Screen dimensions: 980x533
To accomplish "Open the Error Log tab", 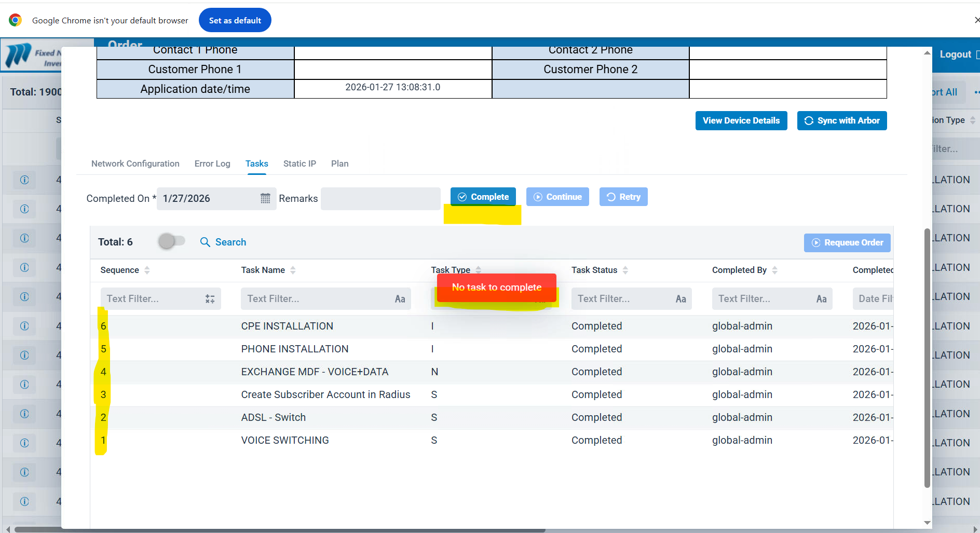I will pyautogui.click(x=212, y=163).
